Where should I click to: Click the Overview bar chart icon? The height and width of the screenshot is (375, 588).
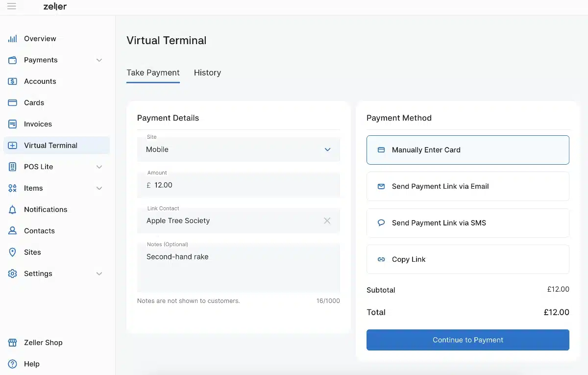click(x=13, y=39)
